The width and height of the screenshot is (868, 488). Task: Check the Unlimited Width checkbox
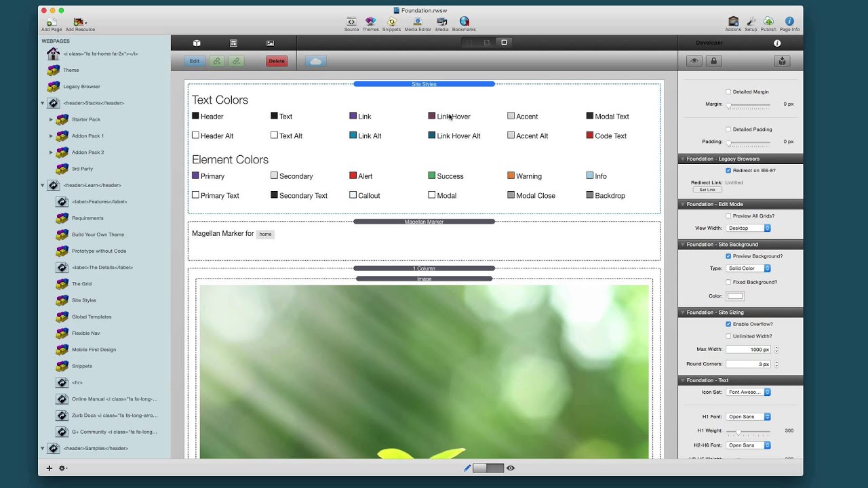(x=728, y=336)
